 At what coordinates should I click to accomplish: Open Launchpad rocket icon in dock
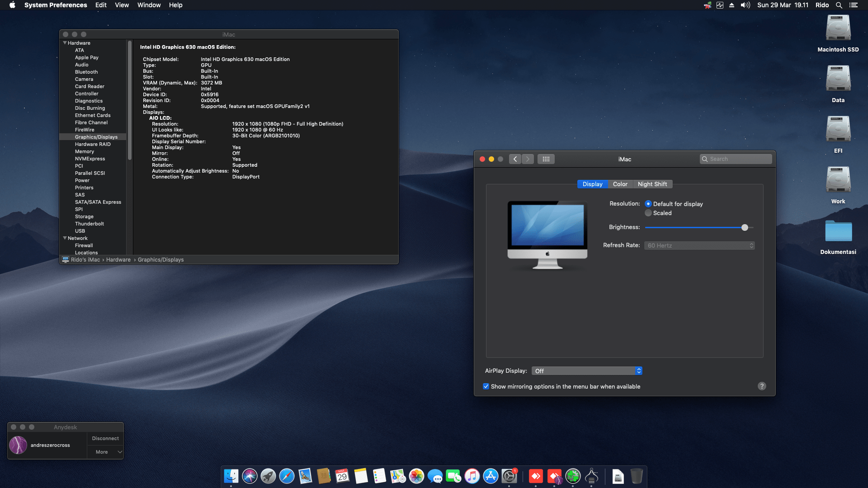click(268, 476)
